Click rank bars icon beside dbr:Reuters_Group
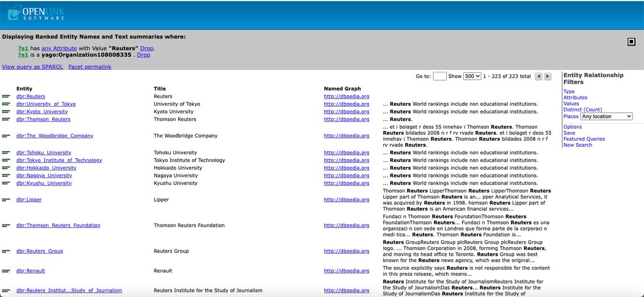Image resolution: width=644 pixels, height=297 pixels. tap(6, 251)
